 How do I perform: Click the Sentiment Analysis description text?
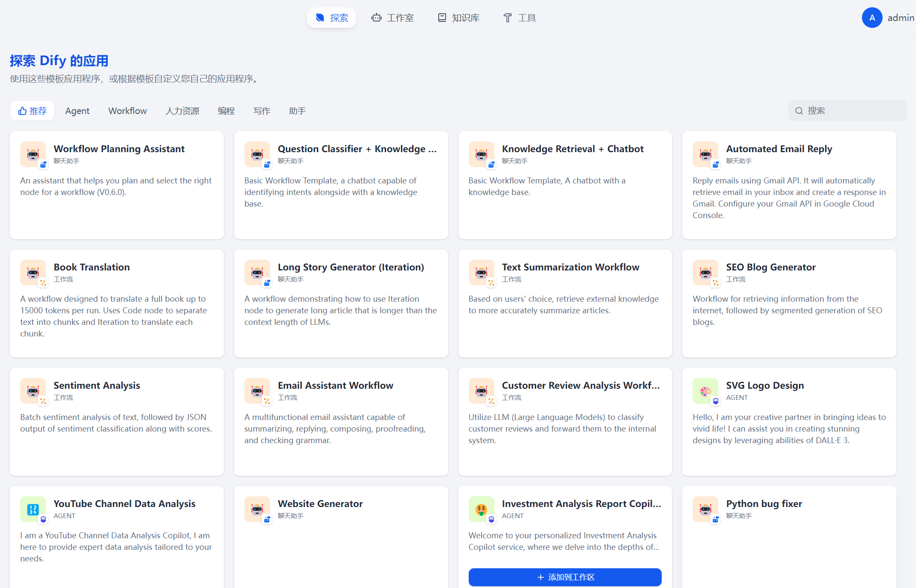[x=116, y=423]
